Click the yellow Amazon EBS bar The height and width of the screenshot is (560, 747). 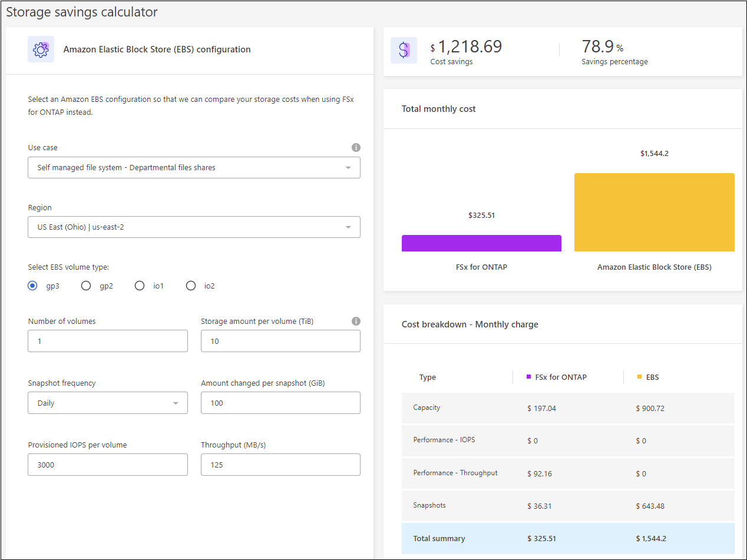654,213
